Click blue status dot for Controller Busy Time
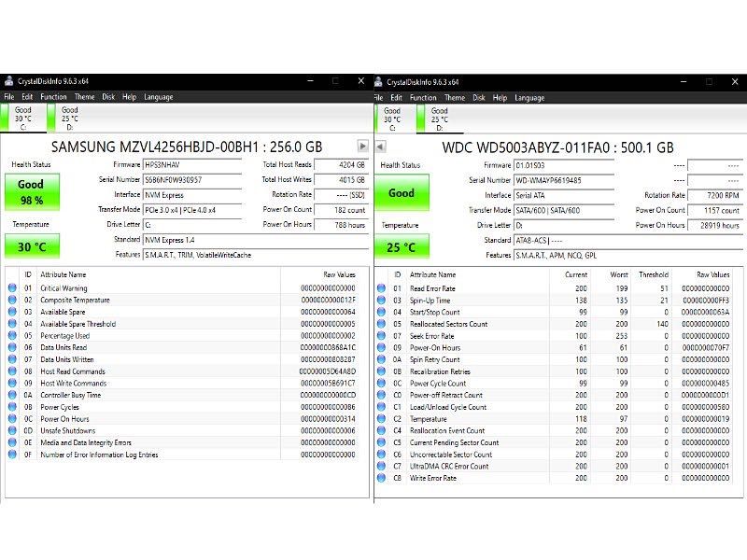The width and height of the screenshot is (747, 560). click(x=12, y=395)
